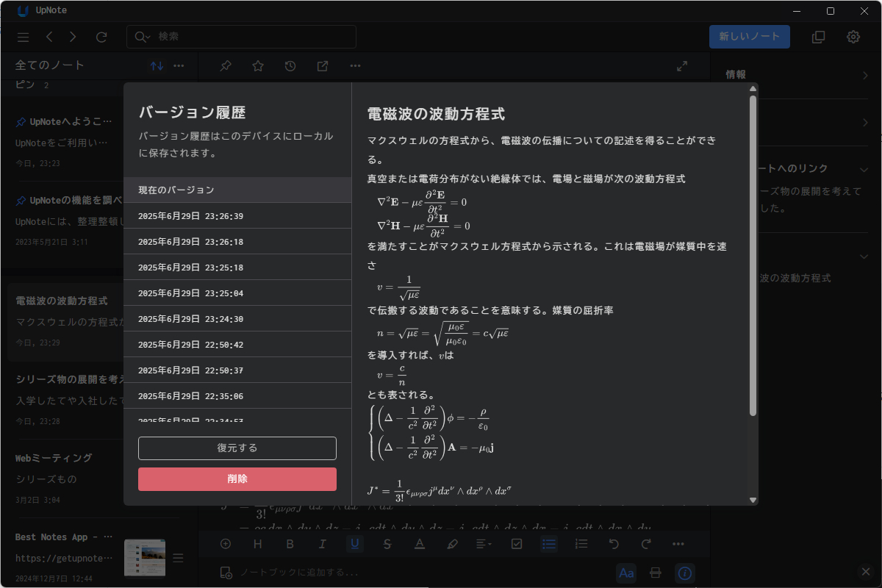The image size is (882, 588).
Task: Open the sidebar hamburger menu
Action: pos(24,37)
